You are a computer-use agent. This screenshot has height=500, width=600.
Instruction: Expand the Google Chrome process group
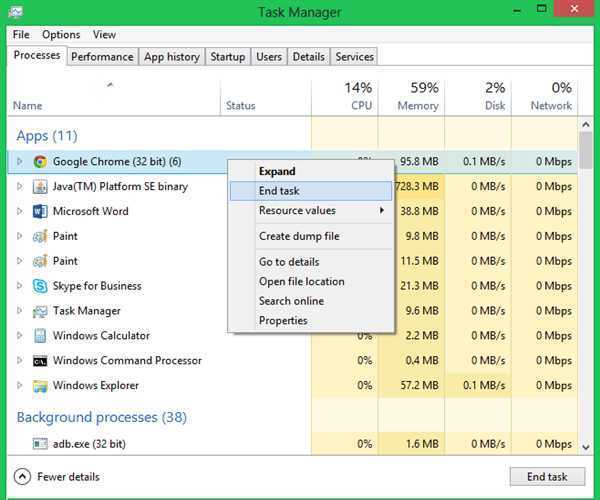pyautogui.click(x=20, y=161)
